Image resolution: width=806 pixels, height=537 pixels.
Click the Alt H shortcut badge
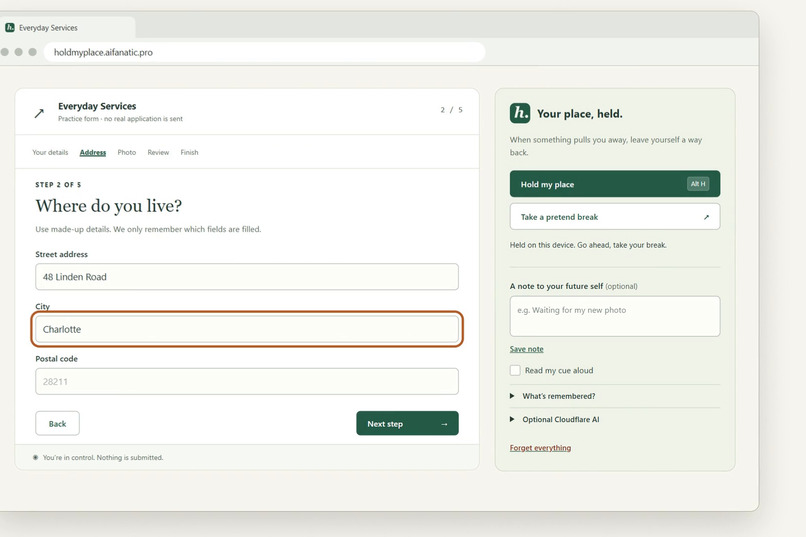click(x=698, y=184)
